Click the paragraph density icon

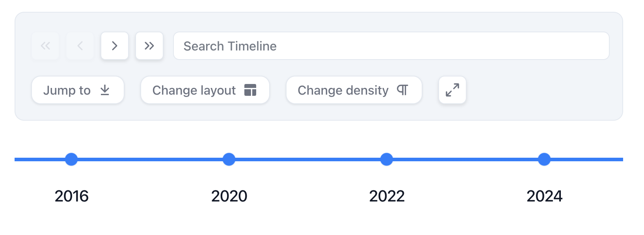coord(402,90)
